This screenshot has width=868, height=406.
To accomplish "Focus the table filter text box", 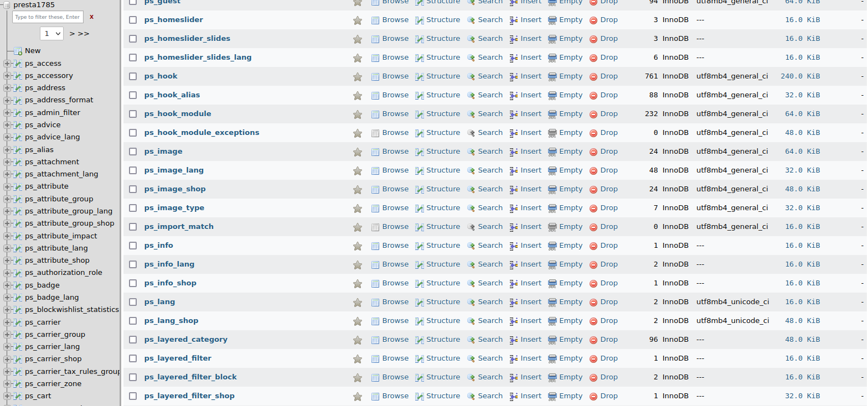I will pos(48,17).
